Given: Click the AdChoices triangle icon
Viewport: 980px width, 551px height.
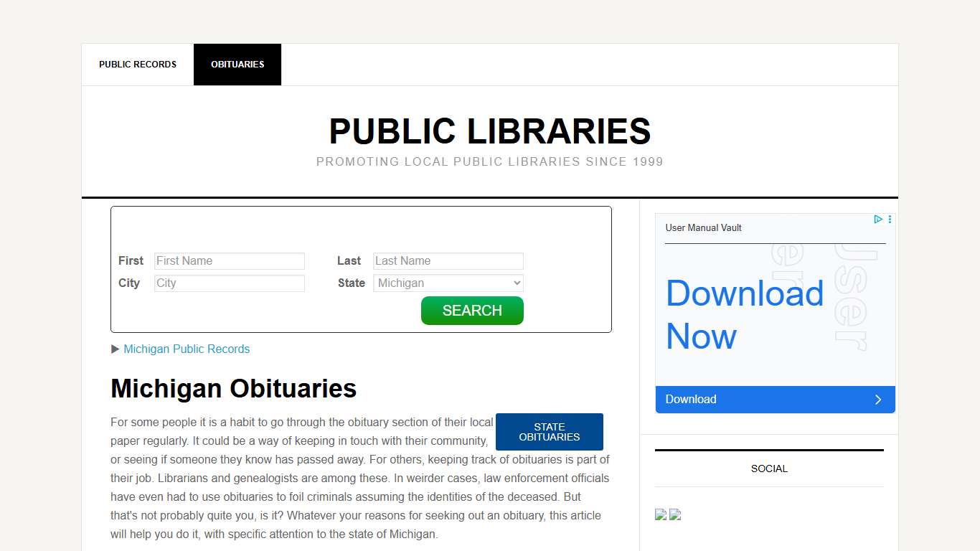Looking at the screenshot, I should click(x=877, y=220).
